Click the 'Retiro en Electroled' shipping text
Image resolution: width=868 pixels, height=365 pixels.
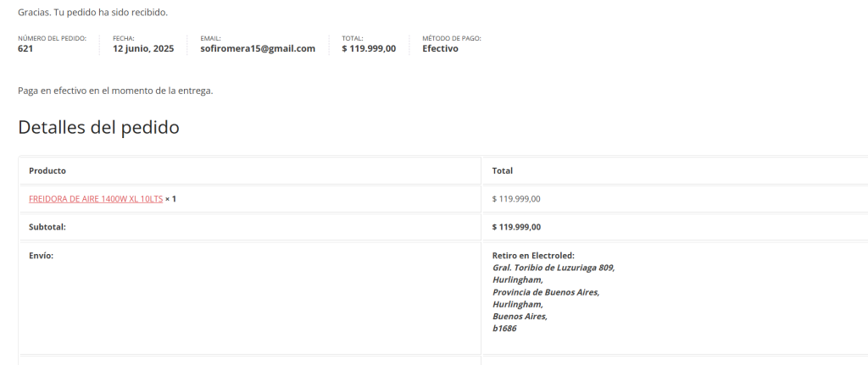pyautogui.click(x=533, y=255)
